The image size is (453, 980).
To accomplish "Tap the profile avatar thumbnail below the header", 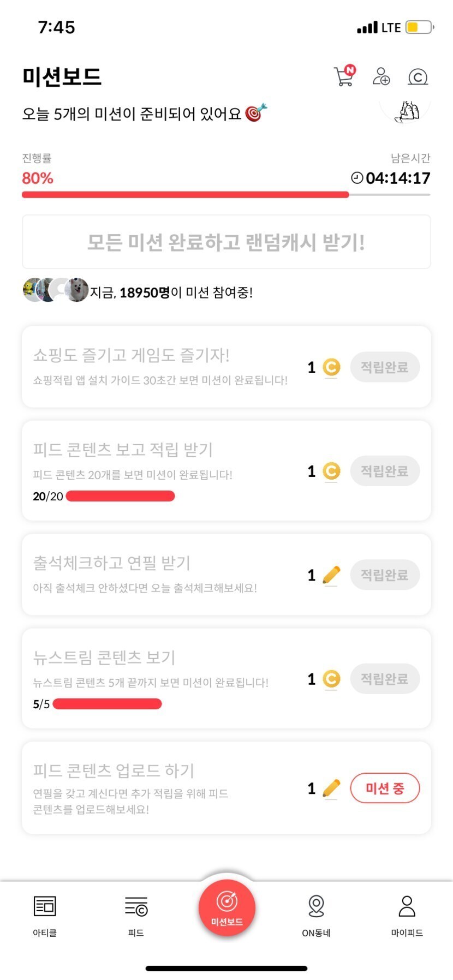I will (x=407, y=112).
